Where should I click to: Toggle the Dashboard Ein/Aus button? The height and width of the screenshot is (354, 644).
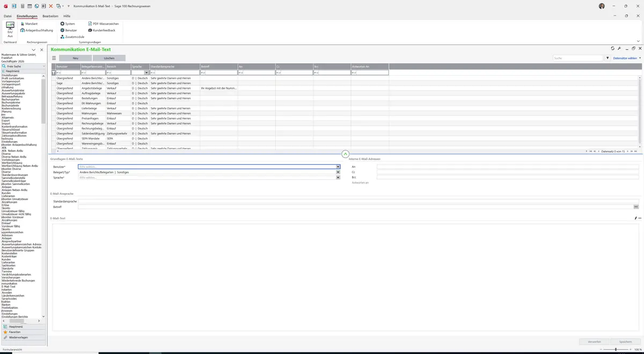10,29
